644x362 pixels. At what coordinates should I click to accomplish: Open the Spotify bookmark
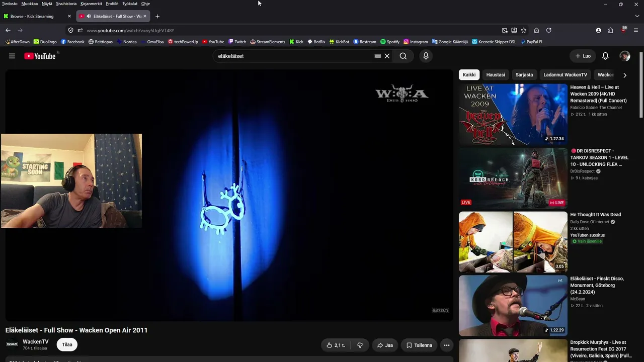[x=390, y=42]
